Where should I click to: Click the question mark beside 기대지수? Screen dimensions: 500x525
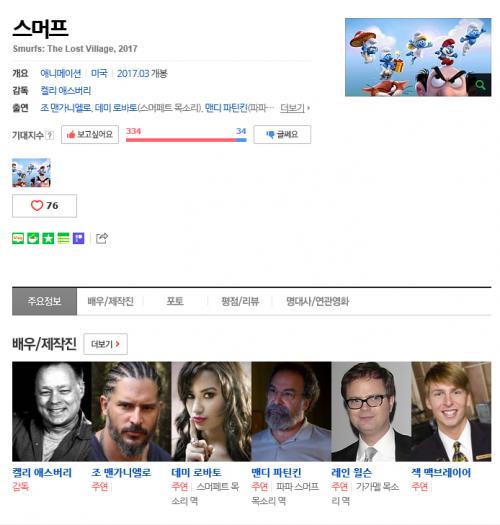tap(50, 135)
